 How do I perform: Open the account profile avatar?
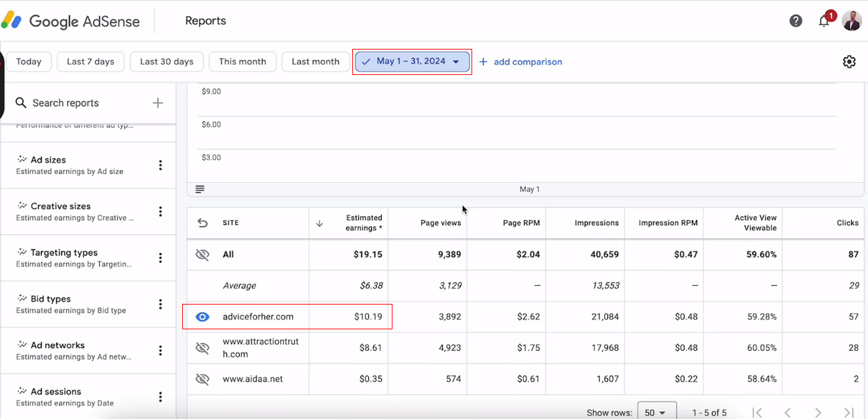852,21
